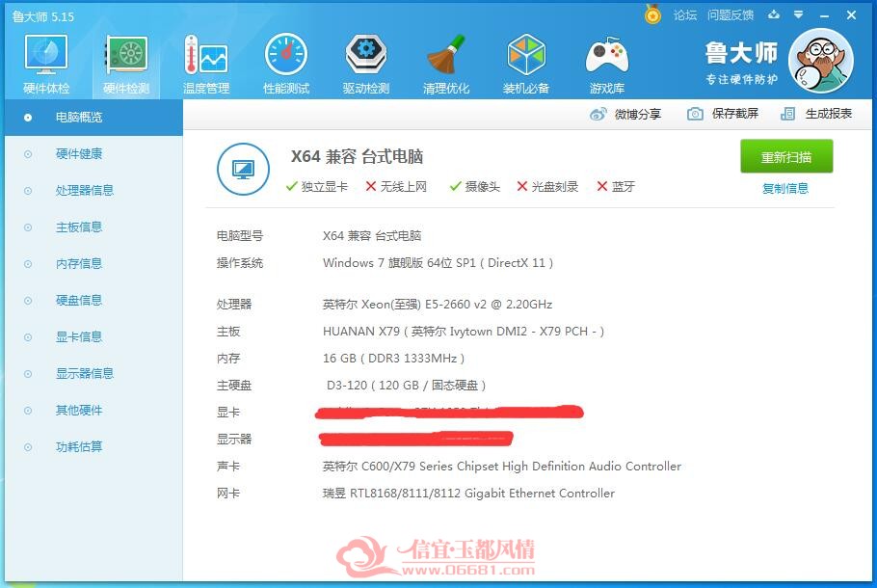The width and height of the screenshot is (877, 588).
Task: Generate a report with 生成报表
Action: tap(816, 114)
